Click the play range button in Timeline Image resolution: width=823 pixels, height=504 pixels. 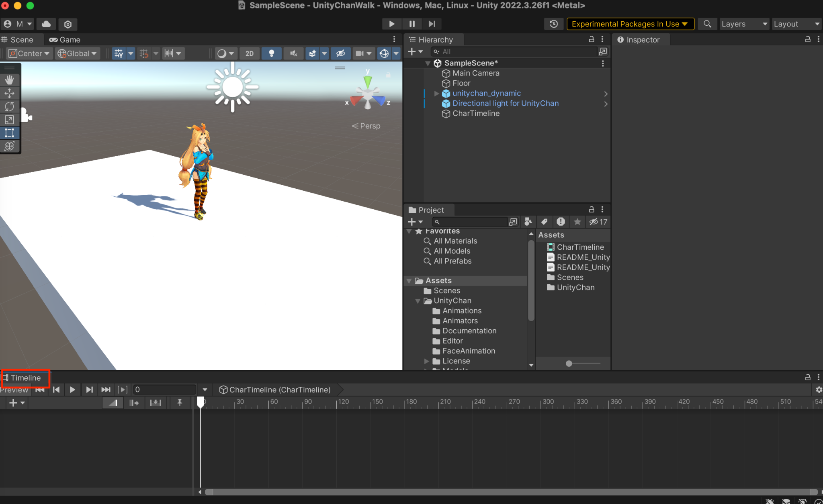point(123,390)
